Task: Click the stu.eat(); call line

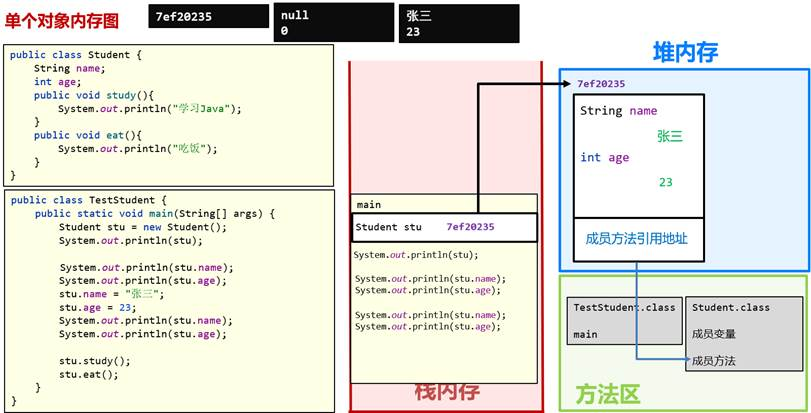Action: pos(88,374)
